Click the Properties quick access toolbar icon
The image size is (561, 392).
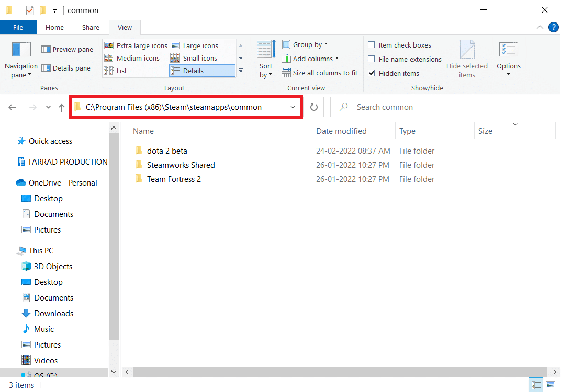(x=30, y=10)
